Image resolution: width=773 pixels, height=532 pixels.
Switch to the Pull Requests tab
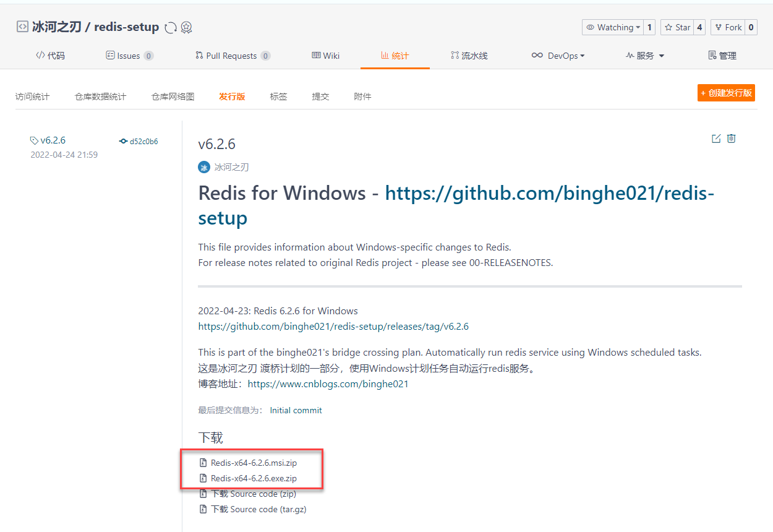coord(231,56)
